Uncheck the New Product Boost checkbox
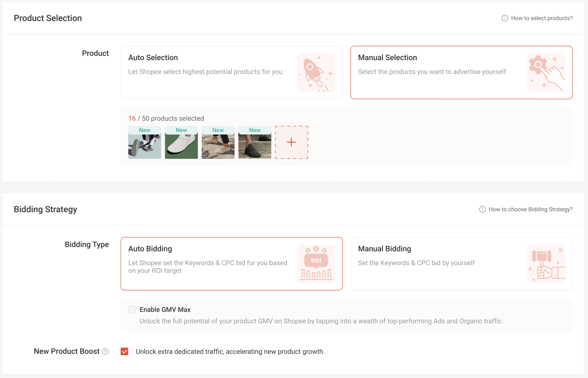The image size is (588, 378). (124, 352)
